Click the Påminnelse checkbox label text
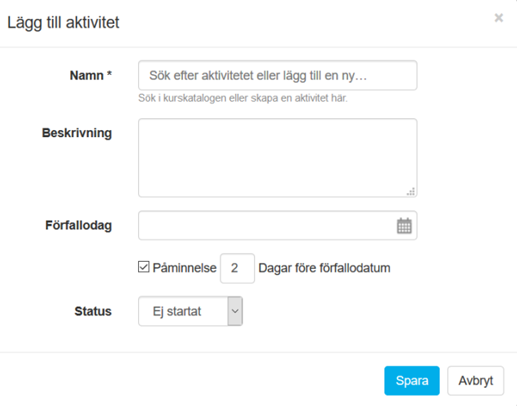 184,268
